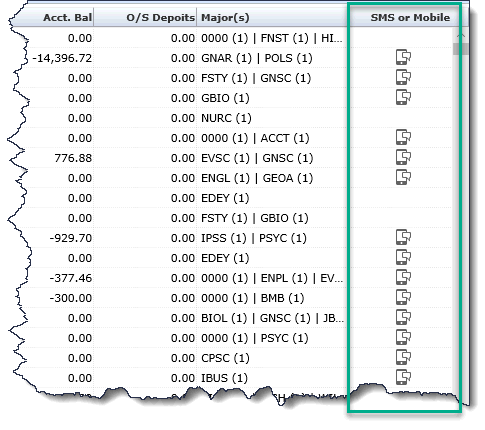Click the vertical scrollbar thumb
Viewport: 485px width, 430px height.
pos(460,49)
